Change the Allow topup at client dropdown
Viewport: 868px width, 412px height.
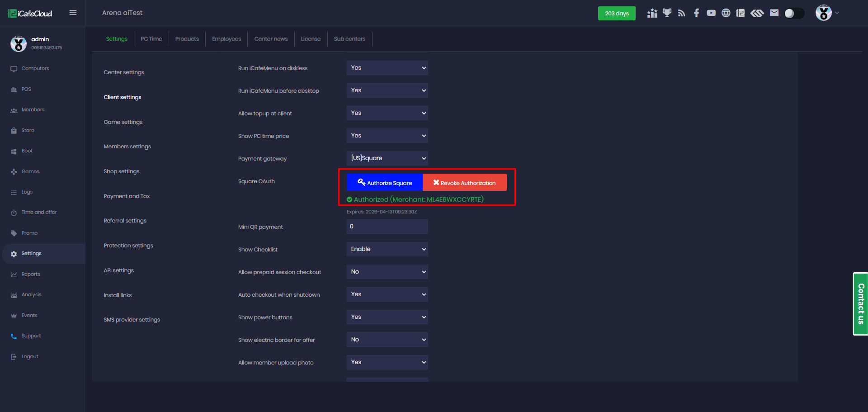(x=387, y=113)
